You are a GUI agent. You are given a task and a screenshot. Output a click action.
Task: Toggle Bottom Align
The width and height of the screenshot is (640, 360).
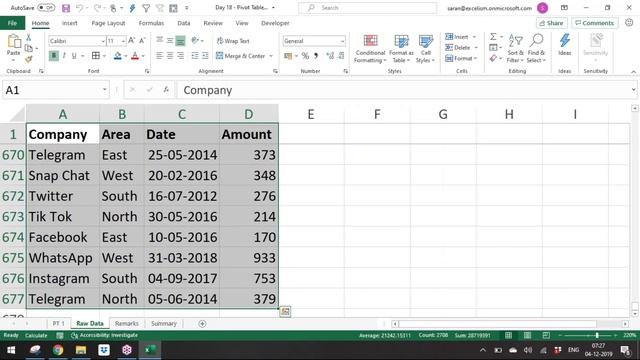coord(180,40)
